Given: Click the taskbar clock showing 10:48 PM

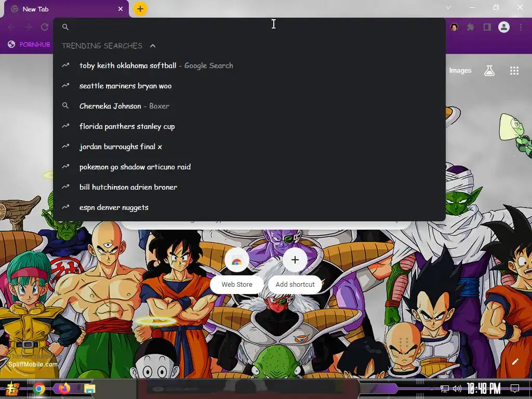Looking at the screenshot, I should 484,389.
